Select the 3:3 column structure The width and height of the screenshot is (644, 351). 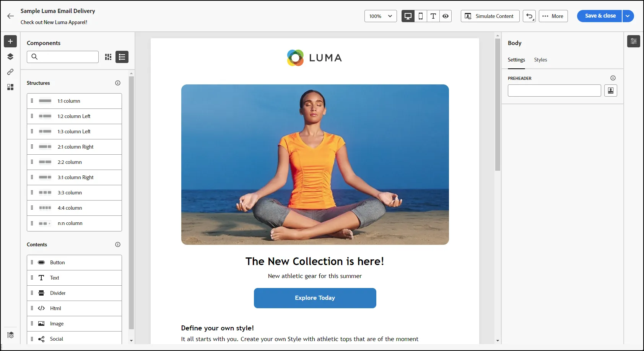[x=74, y=193]
